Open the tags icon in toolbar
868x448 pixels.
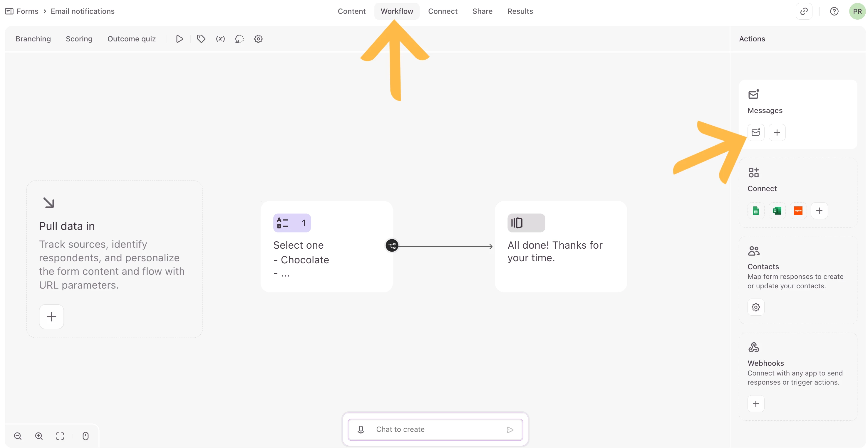pyautogui.click(x=201, y=39)
